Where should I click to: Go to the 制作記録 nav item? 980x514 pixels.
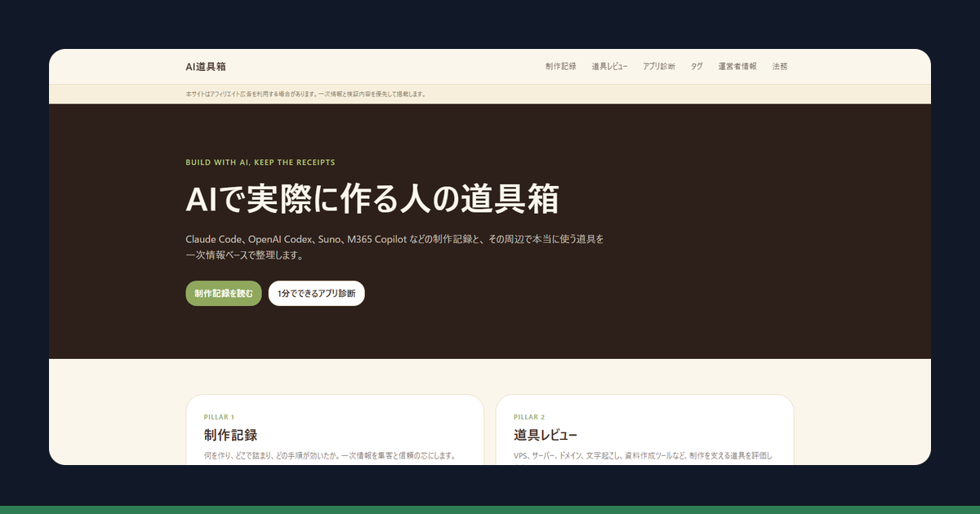pos(561,67)
